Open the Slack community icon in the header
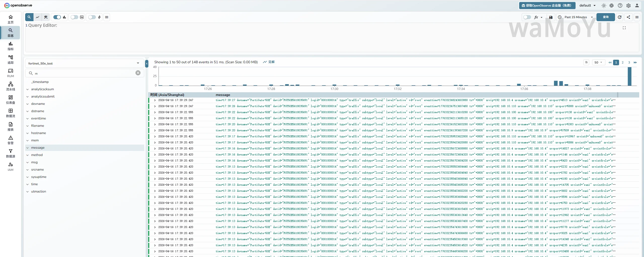The width and height of the screenshot is (644, 257). (612, 6)
